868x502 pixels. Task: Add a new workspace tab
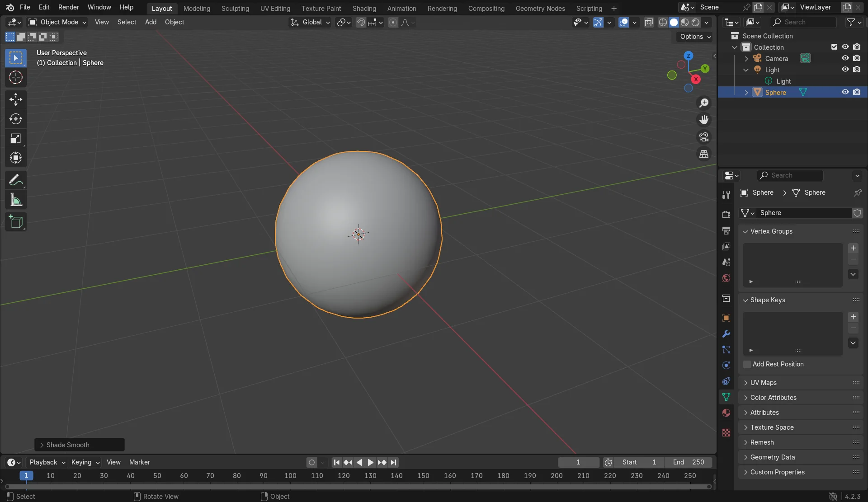coord(613,8)
